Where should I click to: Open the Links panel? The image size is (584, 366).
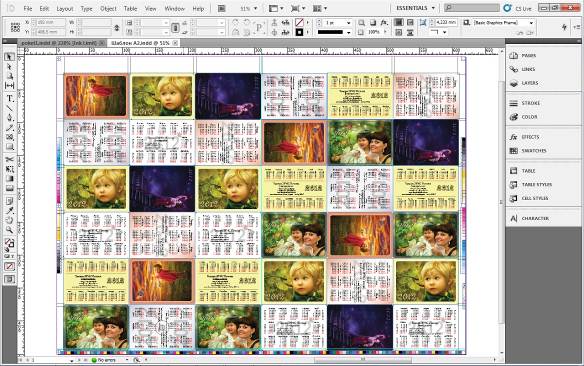528,69
